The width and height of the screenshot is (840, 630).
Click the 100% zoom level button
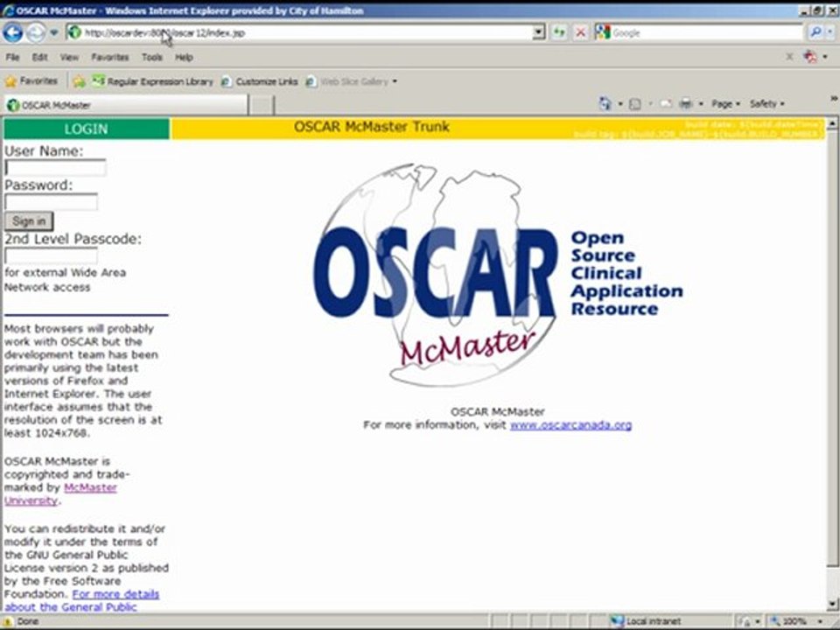[789, 621]
